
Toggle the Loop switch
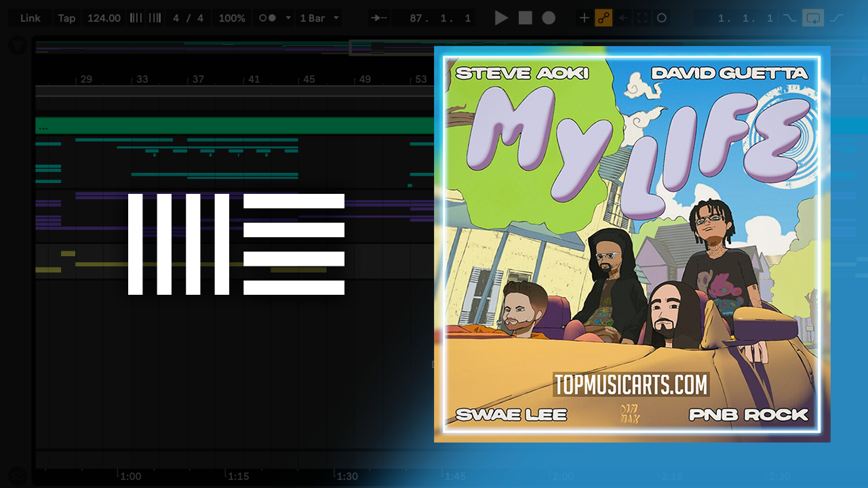point(812,18)
